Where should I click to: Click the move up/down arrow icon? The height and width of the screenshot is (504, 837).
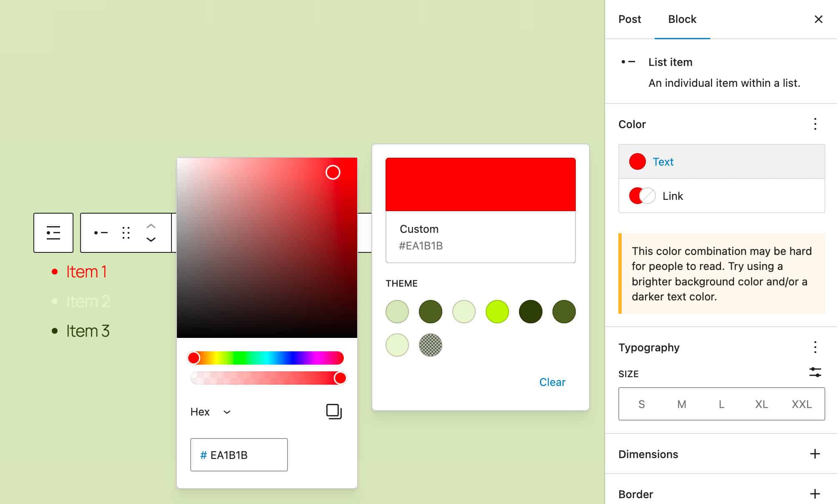pos(151,232)
